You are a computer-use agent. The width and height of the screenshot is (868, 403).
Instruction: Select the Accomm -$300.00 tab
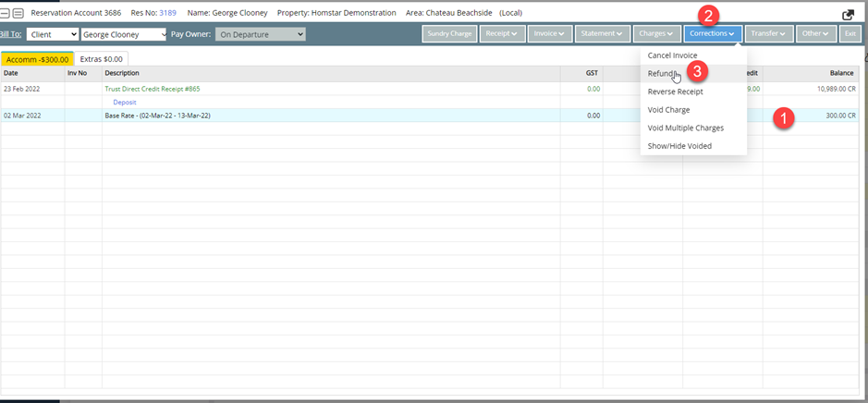[37, 58]
